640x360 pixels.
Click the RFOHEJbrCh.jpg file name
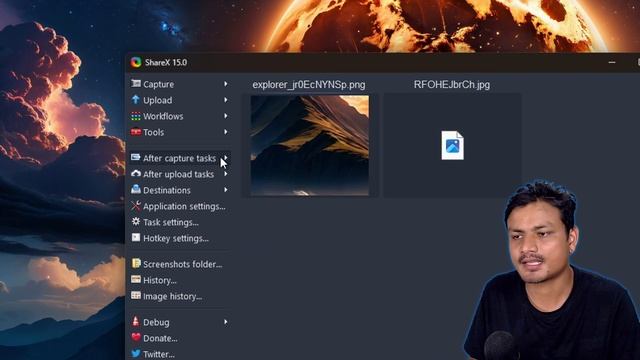pyautogui.click(x=452, y=84)
